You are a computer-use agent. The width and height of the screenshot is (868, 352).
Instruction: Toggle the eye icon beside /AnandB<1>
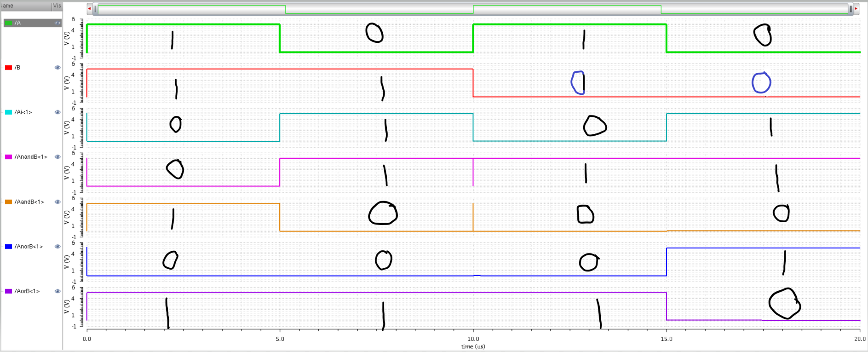(x=57, y=157)
